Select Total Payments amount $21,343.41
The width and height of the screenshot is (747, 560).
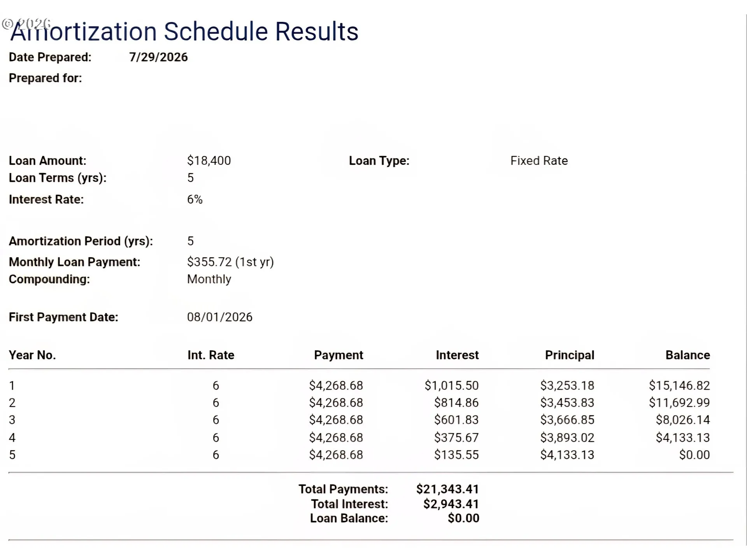click(x=447, y=489)
